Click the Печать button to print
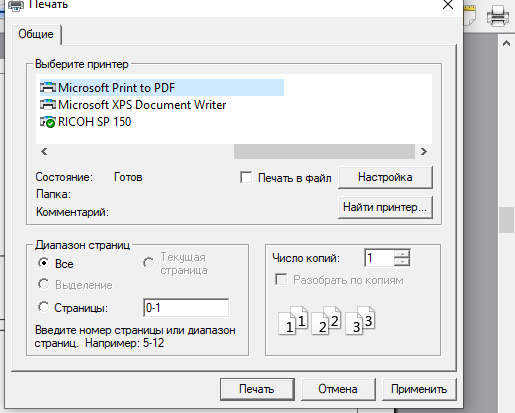This screenshot has height=413, width=515. pyautogui.click(x=257, y=389)
